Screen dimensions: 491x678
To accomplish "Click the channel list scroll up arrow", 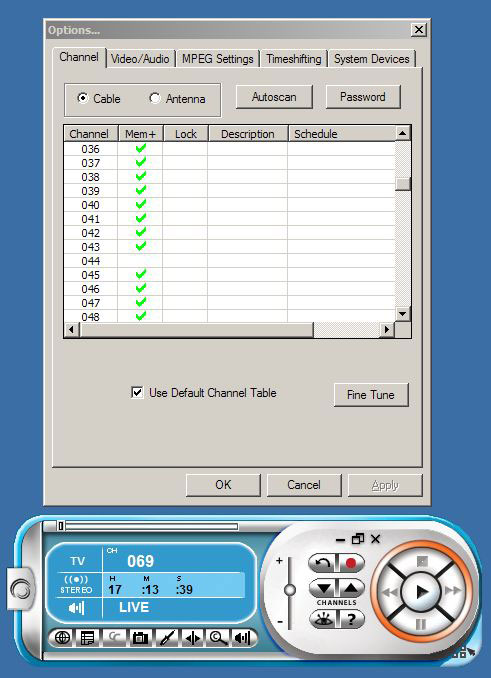I will [x=402, y=133].
